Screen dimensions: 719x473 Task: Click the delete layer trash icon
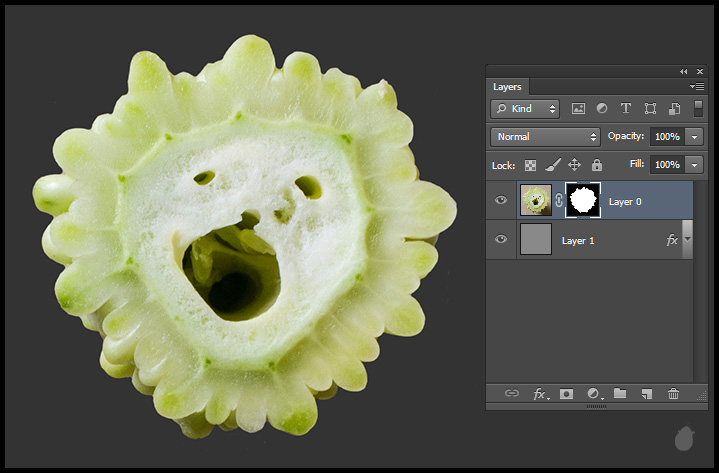(x=673, y=394)
